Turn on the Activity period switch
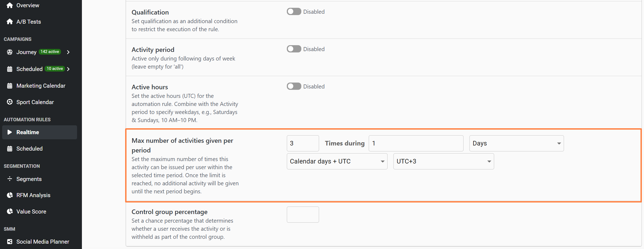 [x=294, y=49]
